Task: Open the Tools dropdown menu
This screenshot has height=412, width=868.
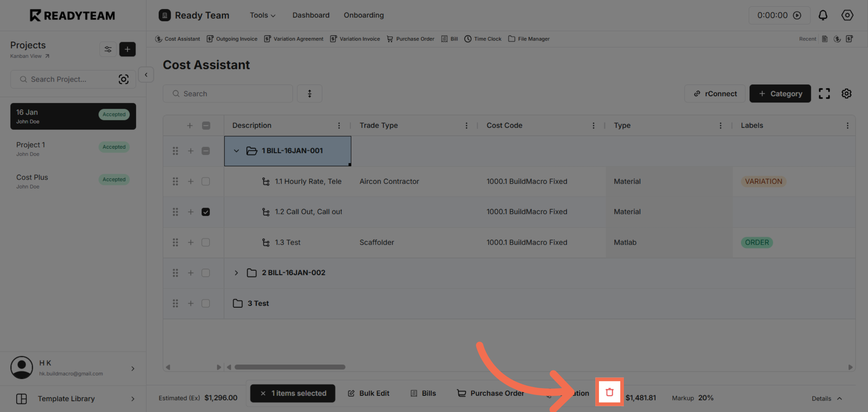Action: (x=262, y=15)
